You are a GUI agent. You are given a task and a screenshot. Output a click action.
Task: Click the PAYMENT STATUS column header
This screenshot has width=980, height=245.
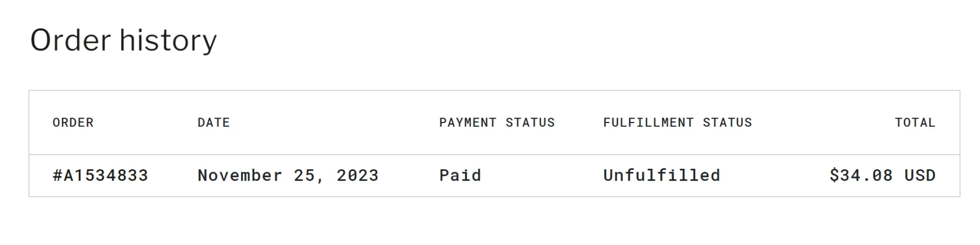tap(497, 122)
